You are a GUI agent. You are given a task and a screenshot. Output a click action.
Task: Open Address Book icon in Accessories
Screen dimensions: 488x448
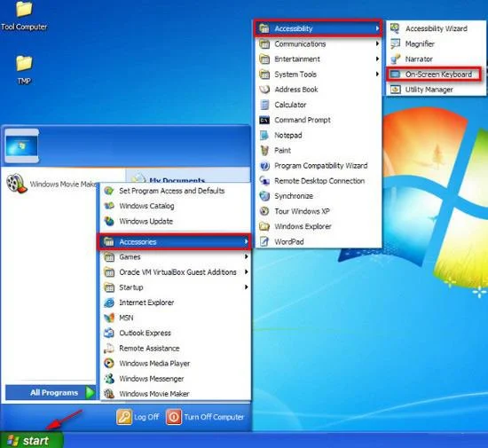click(x=264, y=90)
